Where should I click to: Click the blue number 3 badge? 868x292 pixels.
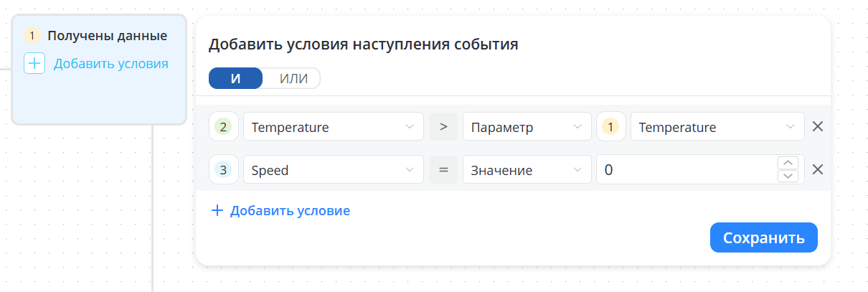coord(224,170)
